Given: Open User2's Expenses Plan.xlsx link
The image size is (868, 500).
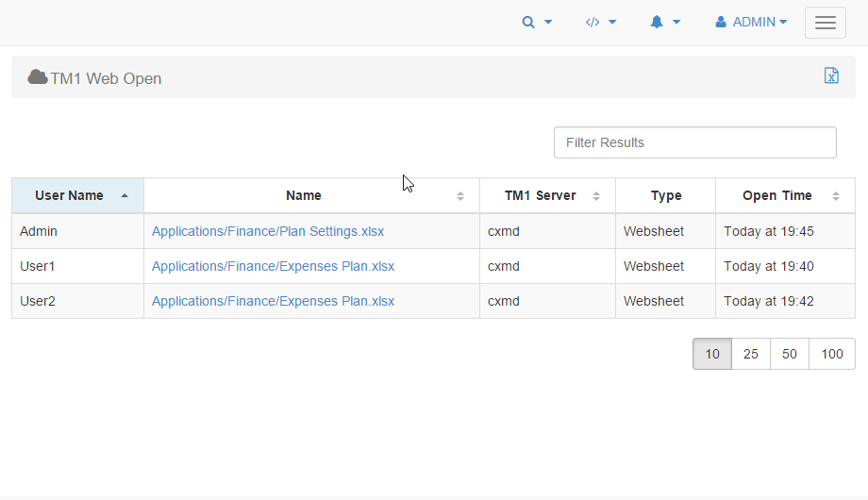Looking at the screenshot, I should pyautogui.click(x=273, y=301).
